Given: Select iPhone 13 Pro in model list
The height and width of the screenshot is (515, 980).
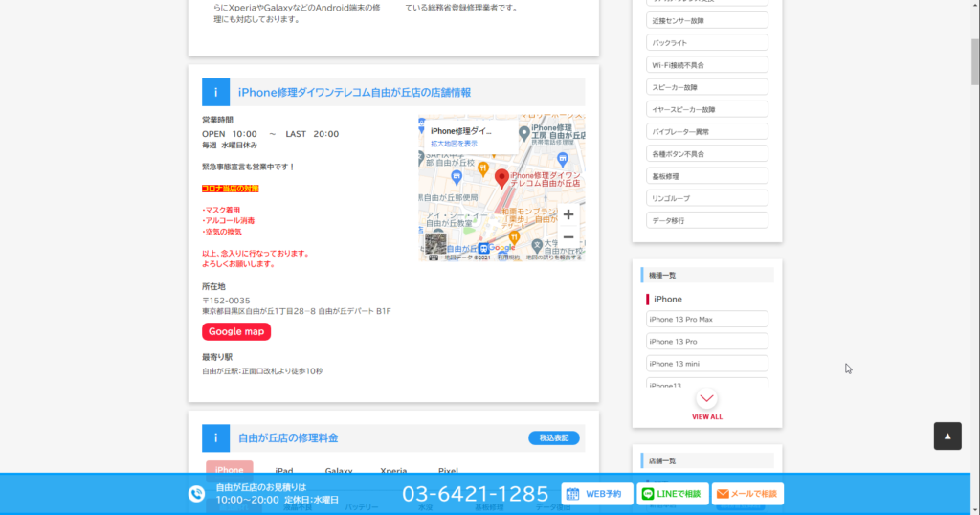Looking at the screenshot, I should pos(707,341).
